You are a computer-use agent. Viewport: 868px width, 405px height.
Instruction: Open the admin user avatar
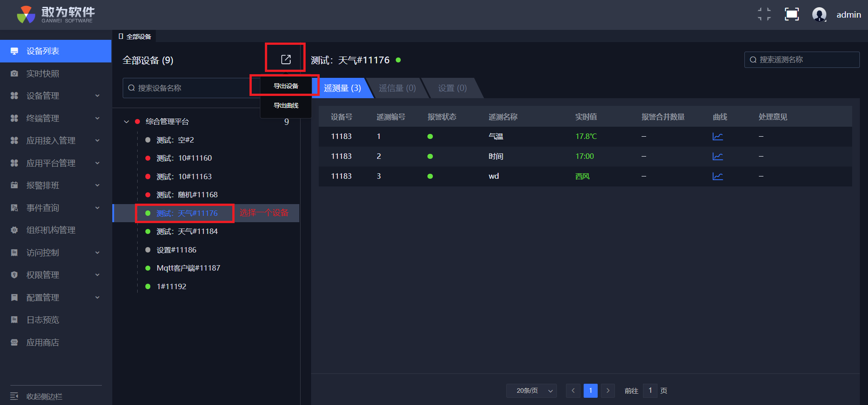coord(819,14)
